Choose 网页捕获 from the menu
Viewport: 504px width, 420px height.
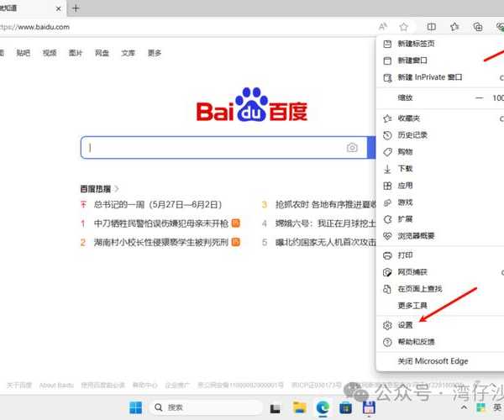439,272
